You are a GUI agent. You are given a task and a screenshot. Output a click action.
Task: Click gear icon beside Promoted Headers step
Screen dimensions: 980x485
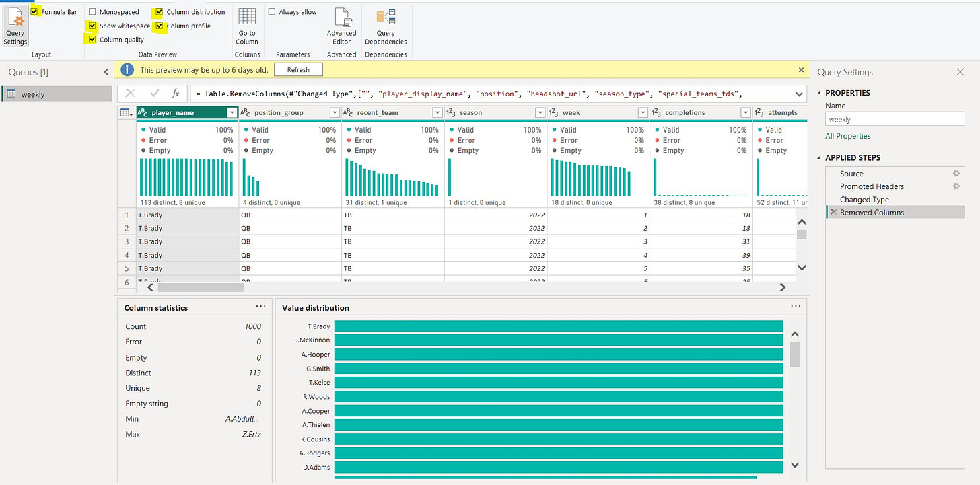click(956, 186)
